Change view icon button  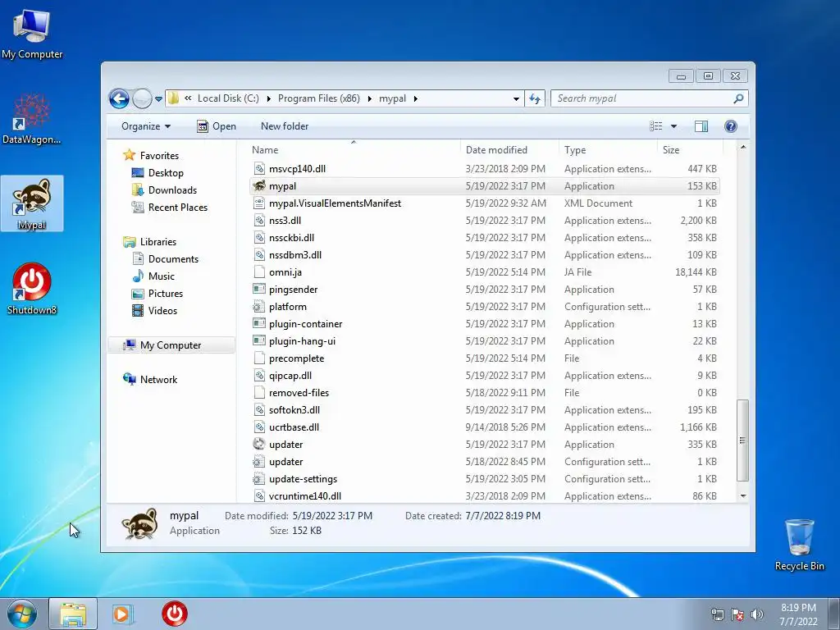[x=655, y=126]
